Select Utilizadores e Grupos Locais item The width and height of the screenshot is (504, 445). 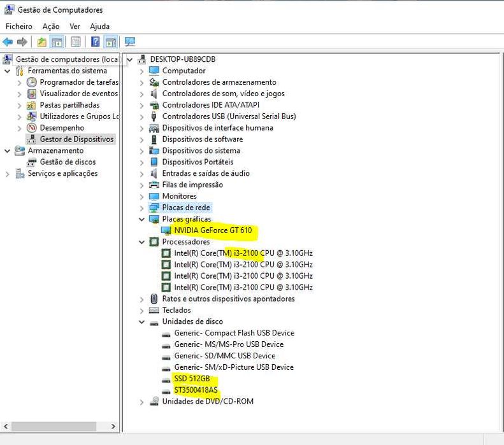79,117
